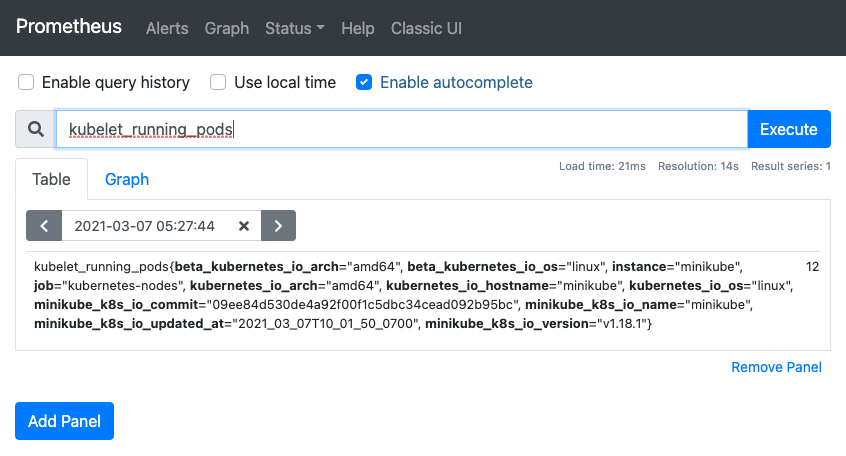Click the Result series: 1 stat
The image size is (846, 456).
point(790,166)
